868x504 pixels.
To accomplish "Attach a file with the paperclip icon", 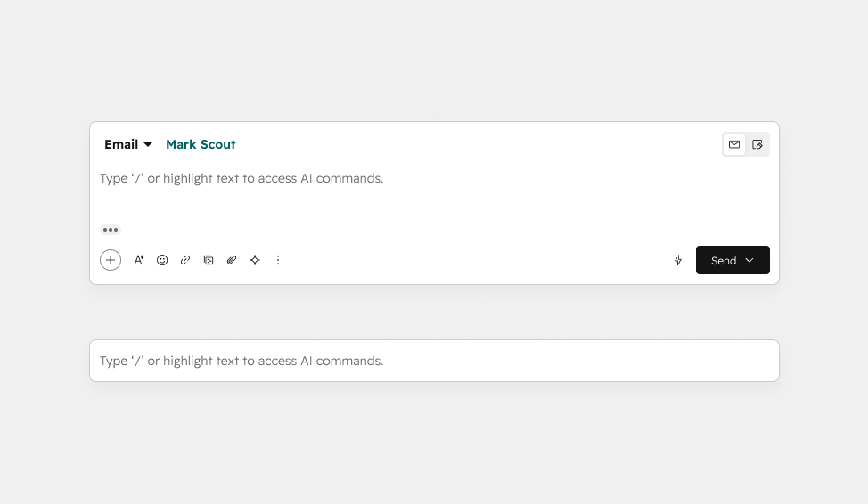I will pos(232,260).
